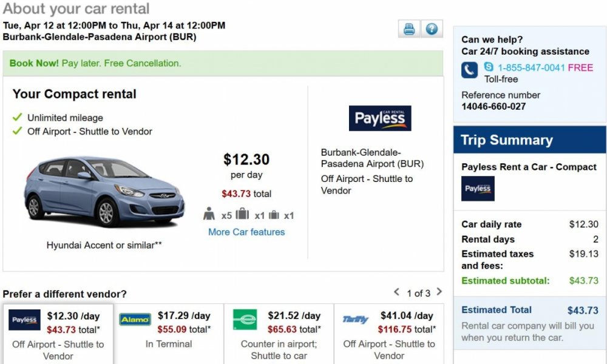Click the Payless logo near the airport details

(x=380, y=118)
